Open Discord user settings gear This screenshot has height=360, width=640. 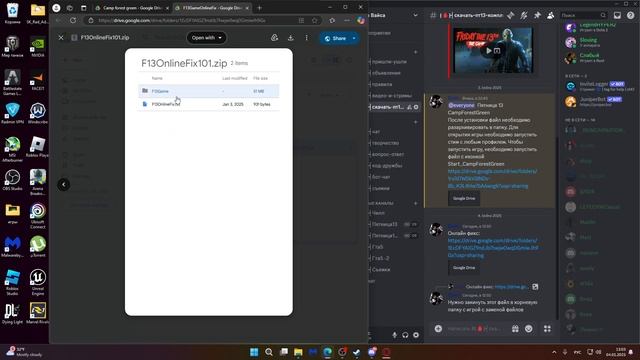[x=416, y=335]
